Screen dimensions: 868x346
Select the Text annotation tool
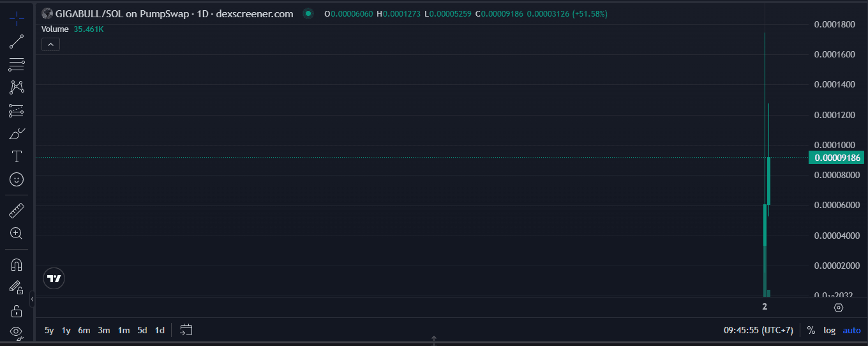17,156
